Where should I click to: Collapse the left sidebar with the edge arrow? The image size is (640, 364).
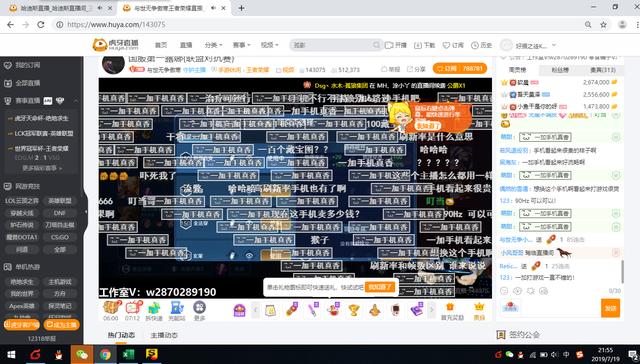pyautogui.click(x=85, y=212)
